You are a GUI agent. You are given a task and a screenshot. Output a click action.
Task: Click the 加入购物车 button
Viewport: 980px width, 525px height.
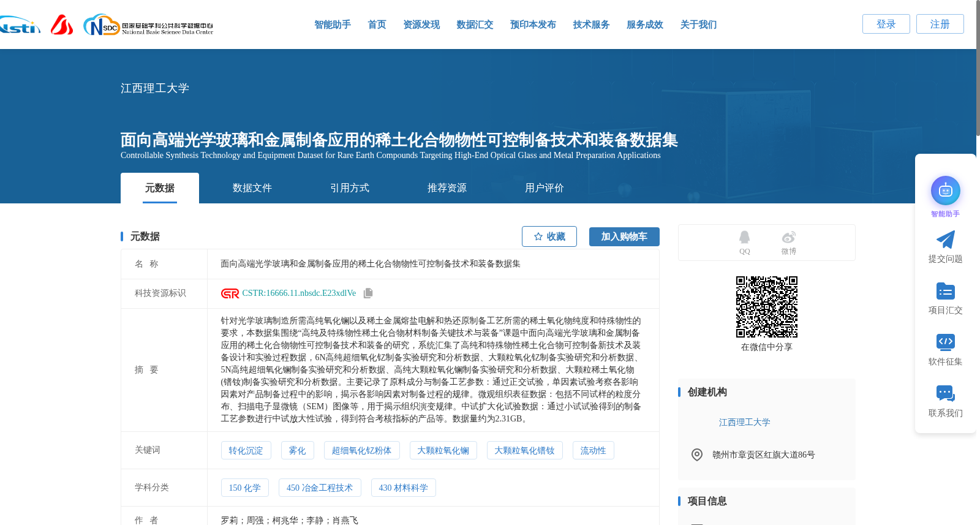tap(624, 236)
